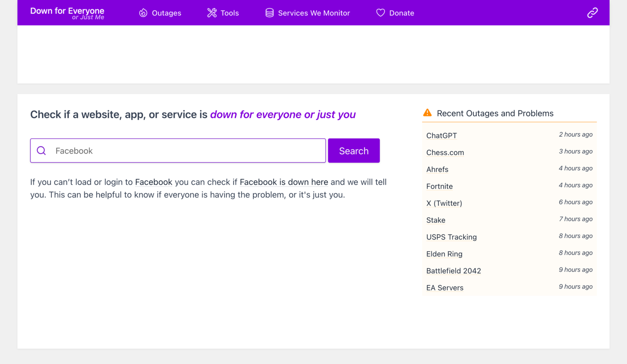627x364 pixels.
Task: Open the 'Facebook is down here' link
Action: click(x=283, y=182)
